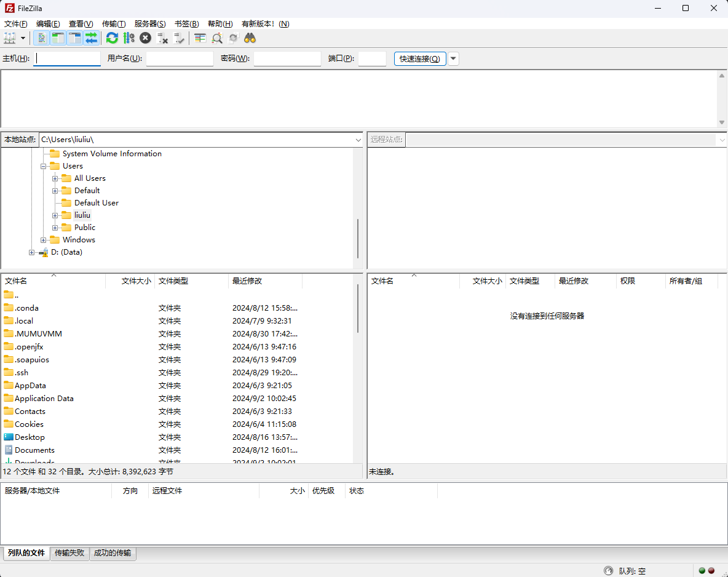The width and height of the screenshot is (728, 577).
Task: Click remote pane 所有者/组 column header
Action: click(691, 281)
